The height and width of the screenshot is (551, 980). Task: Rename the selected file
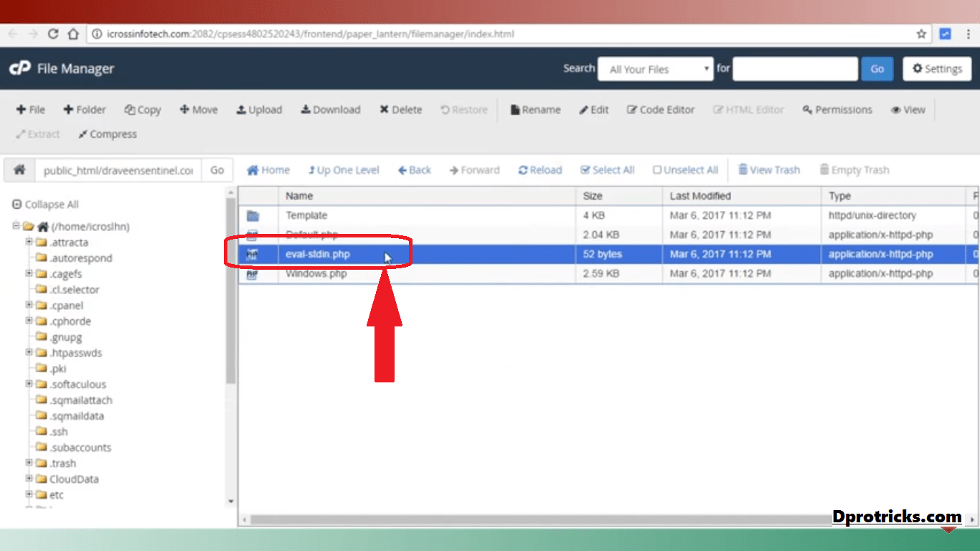tap(536, 110)
